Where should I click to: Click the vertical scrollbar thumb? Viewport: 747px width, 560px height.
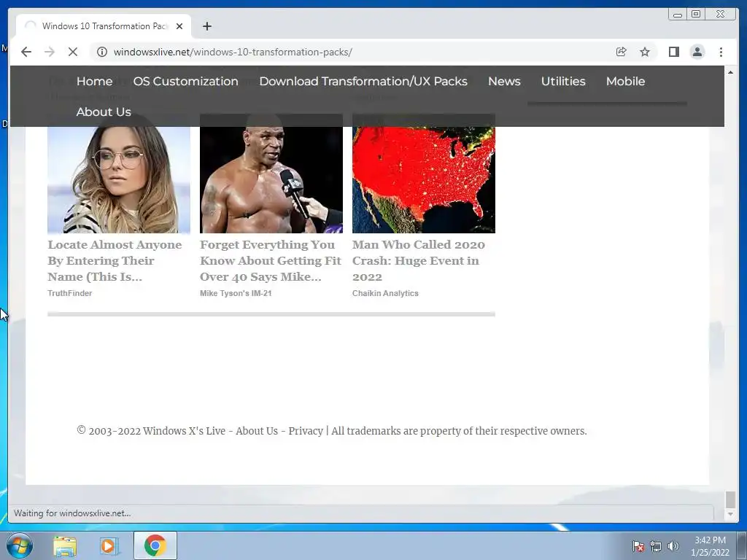tap(730, 499)
